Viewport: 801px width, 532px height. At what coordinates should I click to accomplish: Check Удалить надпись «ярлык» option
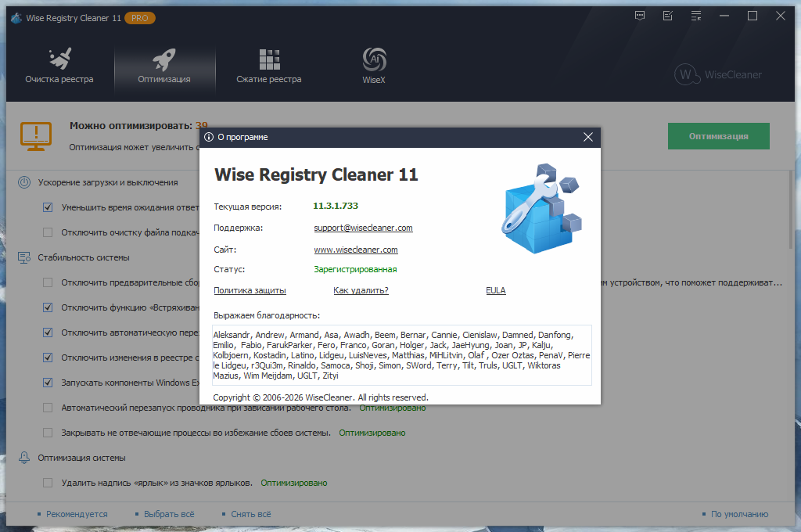48,483
